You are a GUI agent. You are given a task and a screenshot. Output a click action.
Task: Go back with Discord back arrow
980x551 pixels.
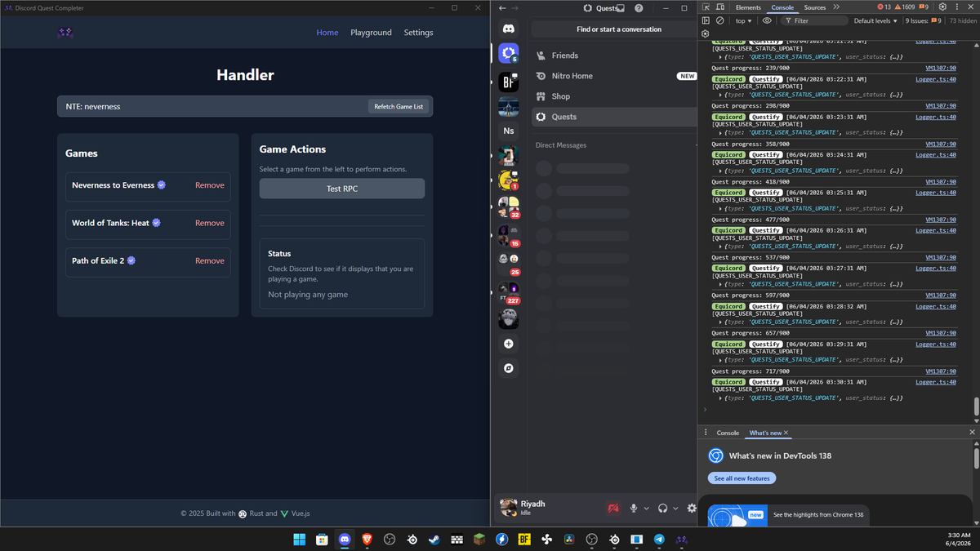click(502, 8)
